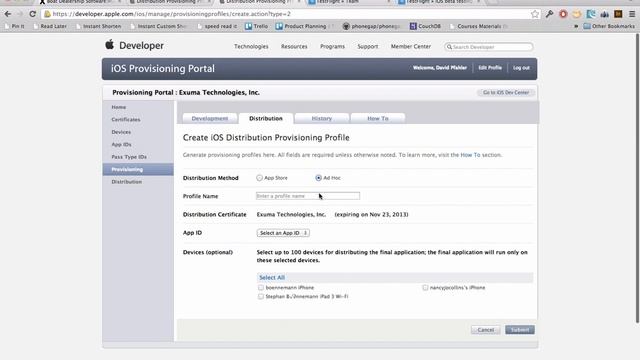Switch to the Boat Dealership Software browser tab

[x=80, y=2]
